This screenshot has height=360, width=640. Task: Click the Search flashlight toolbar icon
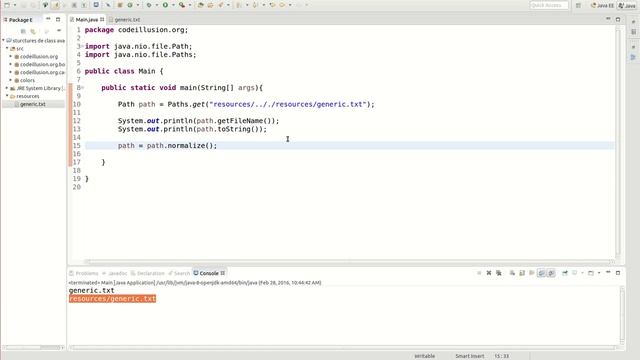point(220,5)
